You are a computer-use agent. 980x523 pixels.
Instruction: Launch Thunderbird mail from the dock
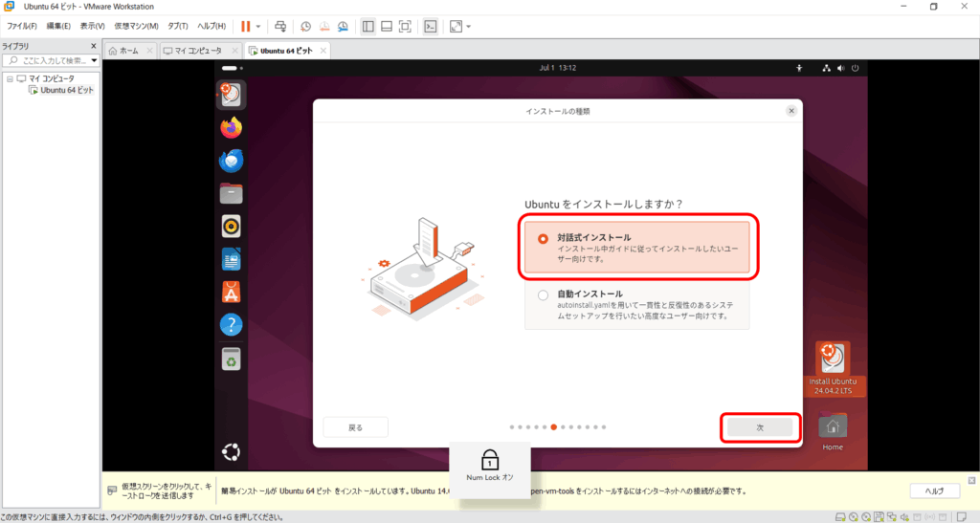pyautogui.click(x=231, y=161)
